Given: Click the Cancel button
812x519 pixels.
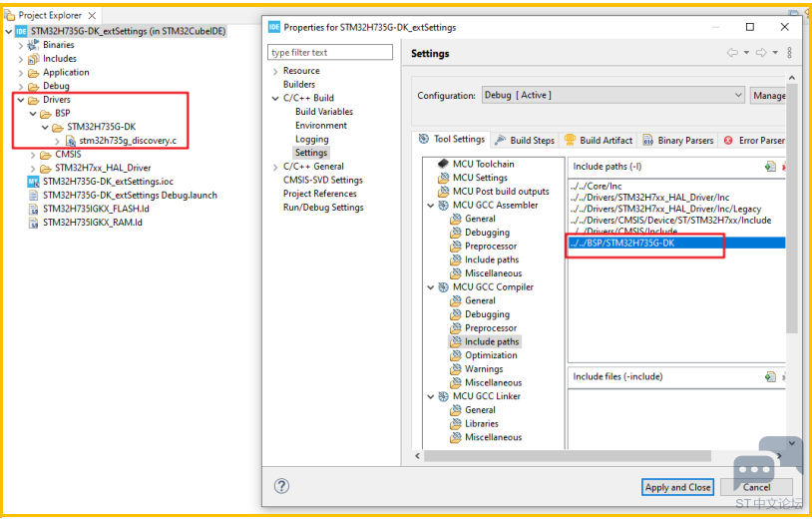Looking at the screenshot, I should 756,487.
